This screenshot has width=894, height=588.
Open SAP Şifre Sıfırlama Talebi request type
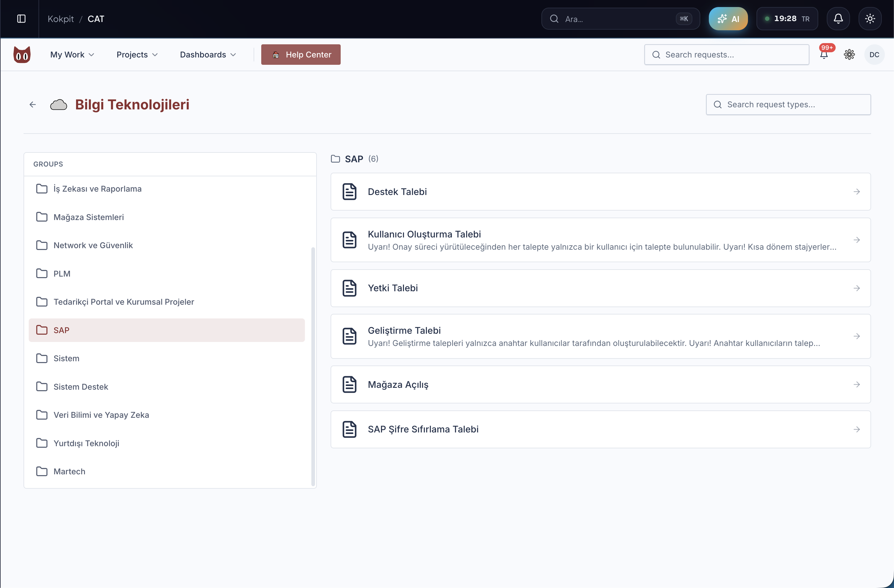click(x=601, y=429)
